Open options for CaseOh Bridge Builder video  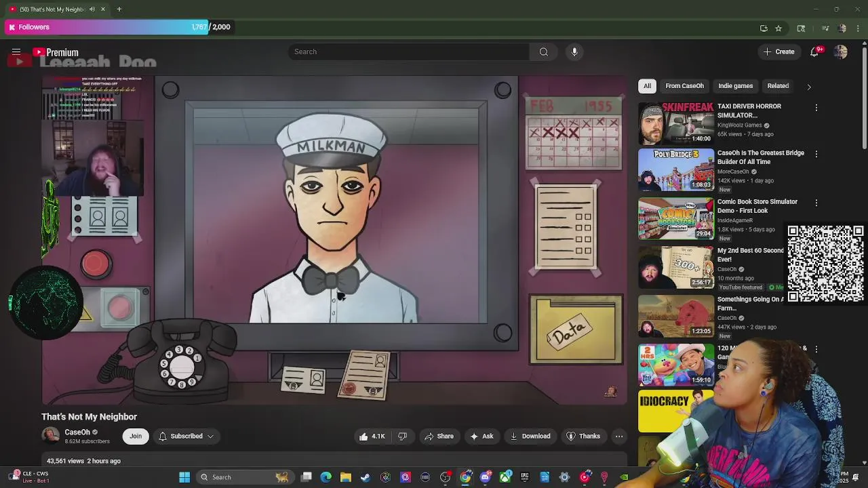816,154
